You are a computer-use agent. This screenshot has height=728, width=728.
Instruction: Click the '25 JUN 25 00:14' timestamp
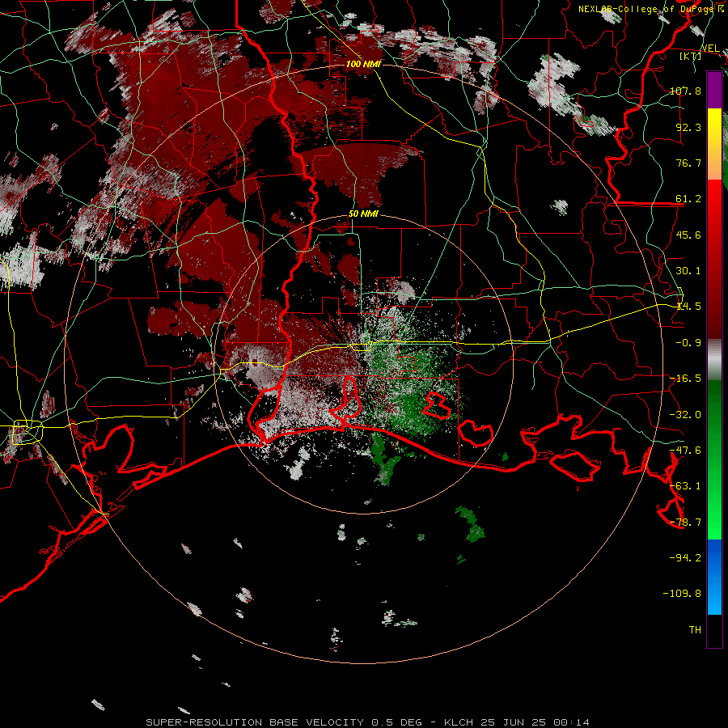535,722
